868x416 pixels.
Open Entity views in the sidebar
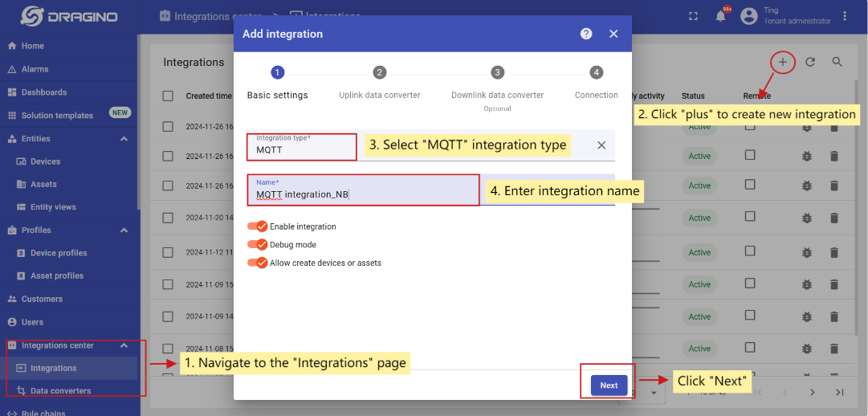(x=69, y=207)
